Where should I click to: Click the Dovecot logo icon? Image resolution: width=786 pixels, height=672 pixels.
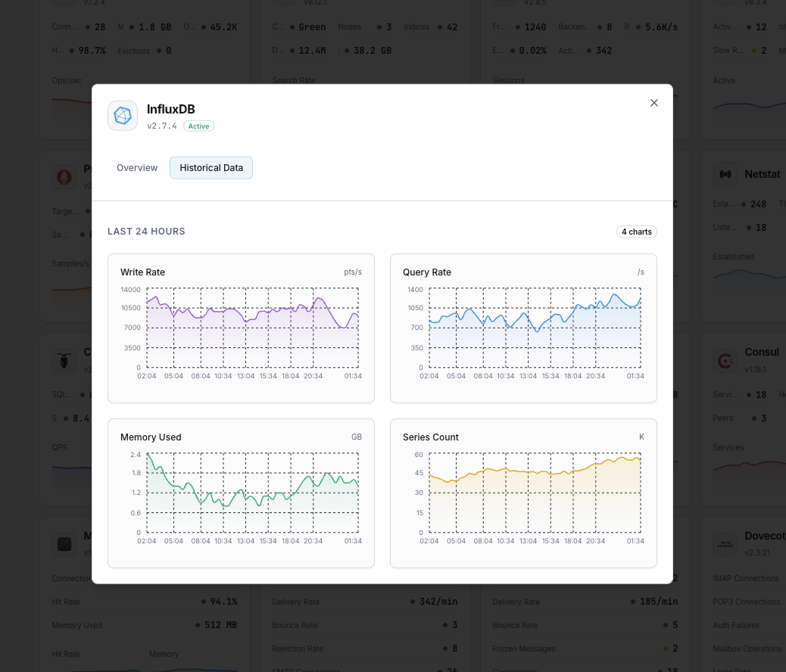click(725, 543)
